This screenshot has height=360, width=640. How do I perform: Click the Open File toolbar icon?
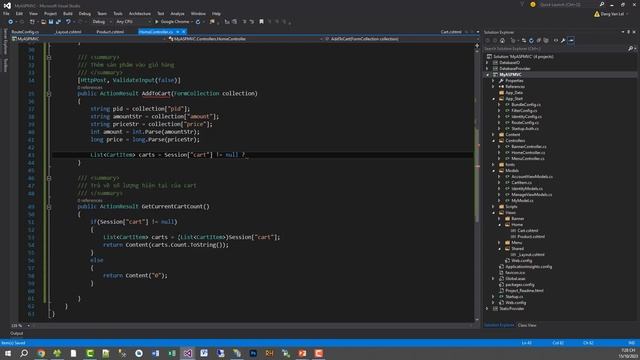(x=43, y=22)
